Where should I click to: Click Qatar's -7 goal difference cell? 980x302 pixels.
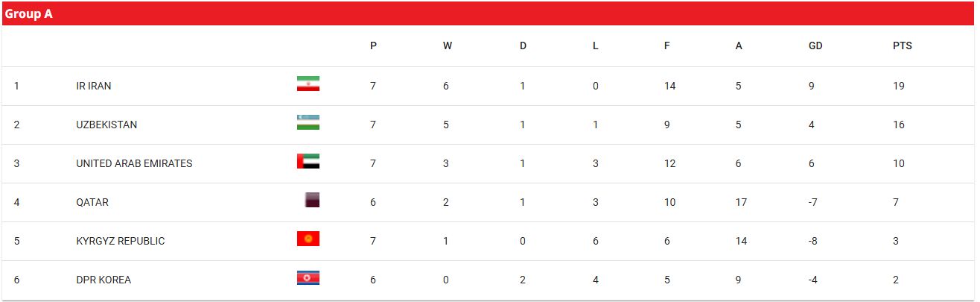click(x=813, y=202)
